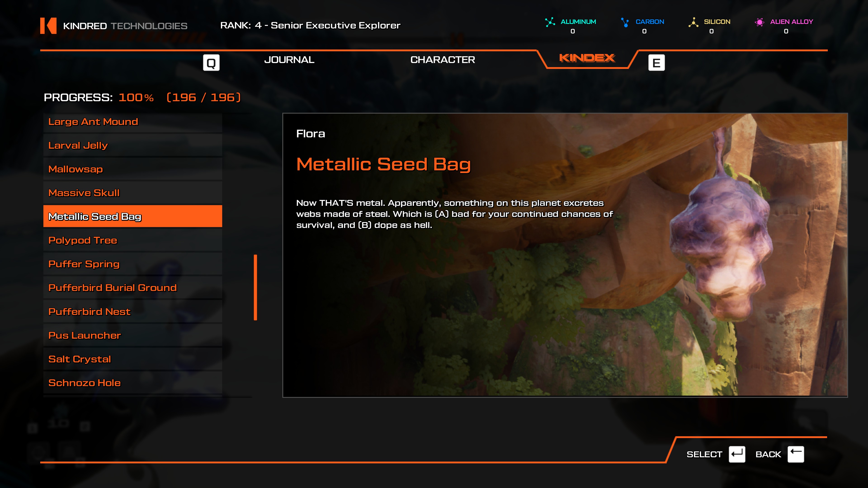Switch to the Journal tab
Image resolution: width=868 pixels, height=488 pixels.
[289, 60]
